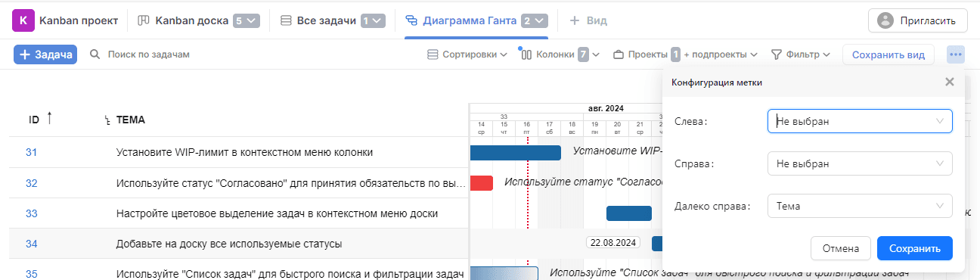Image resolution: width=980 pixels, height=280 pixels.
Task: Sort by ID column arrow
Action: [x=50, y=118]
